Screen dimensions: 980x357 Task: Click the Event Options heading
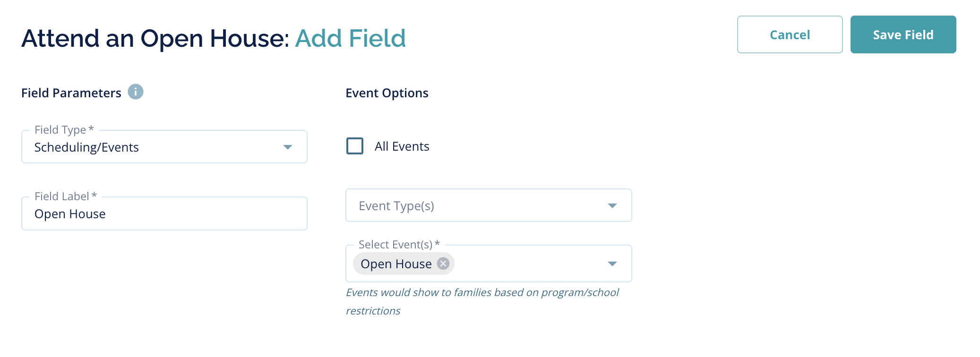click(x=387, y=93)
